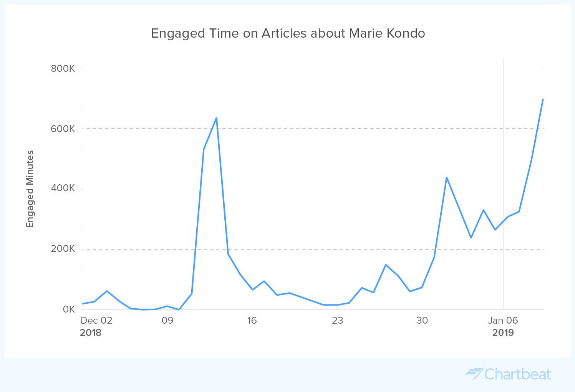This screenshot has width=575, height=392.
Task: Click the Jan 06 x-axis label
Action: [503, 320]
